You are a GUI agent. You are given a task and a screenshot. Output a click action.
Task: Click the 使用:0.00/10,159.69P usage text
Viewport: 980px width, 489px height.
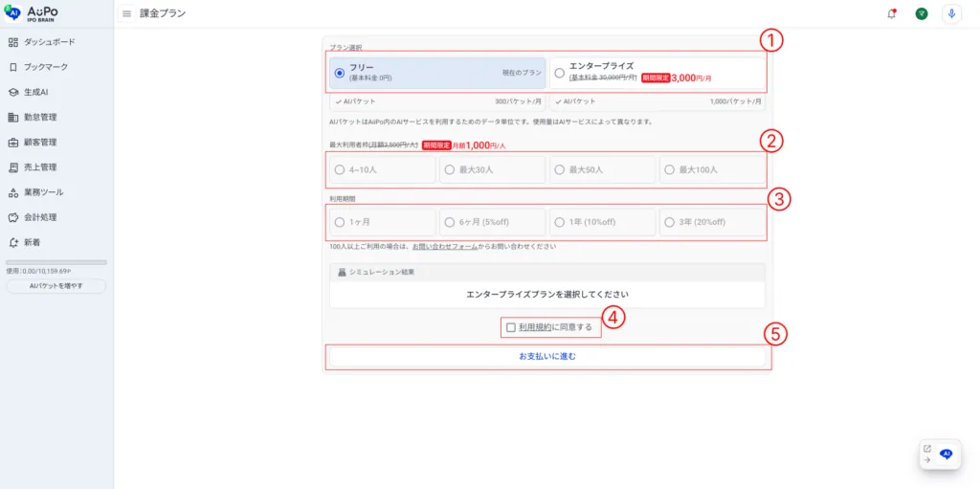coord(38,272)
